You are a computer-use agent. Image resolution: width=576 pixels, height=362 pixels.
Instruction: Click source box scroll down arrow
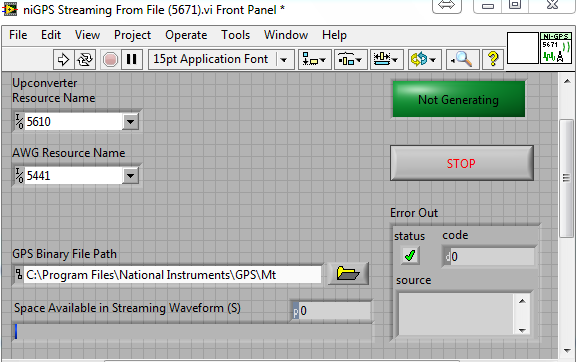(522, 330)
